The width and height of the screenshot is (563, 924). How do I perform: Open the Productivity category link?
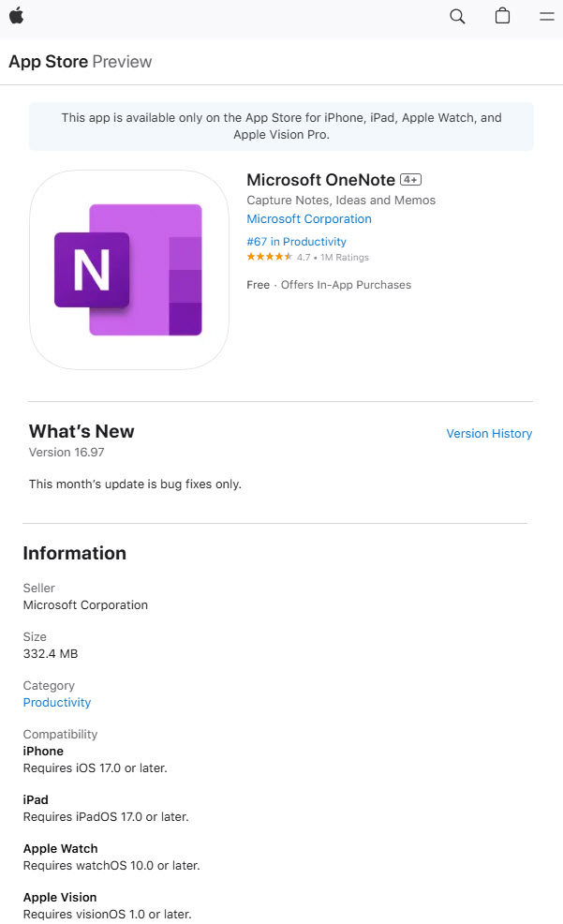57,703
